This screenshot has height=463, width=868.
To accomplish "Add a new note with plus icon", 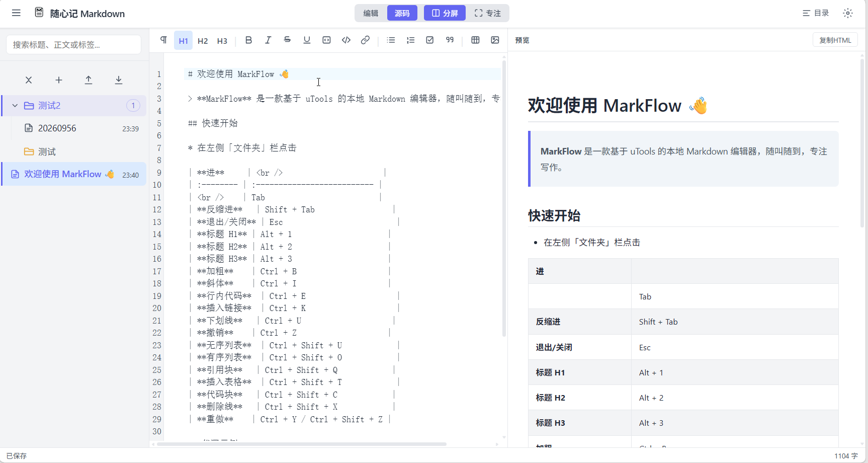I will (59, 80).
